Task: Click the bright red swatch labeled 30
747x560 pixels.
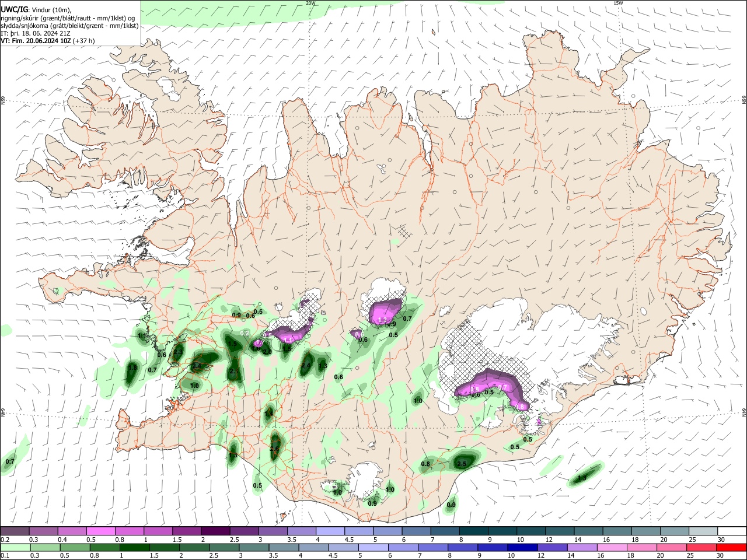Action: (732, 547)
